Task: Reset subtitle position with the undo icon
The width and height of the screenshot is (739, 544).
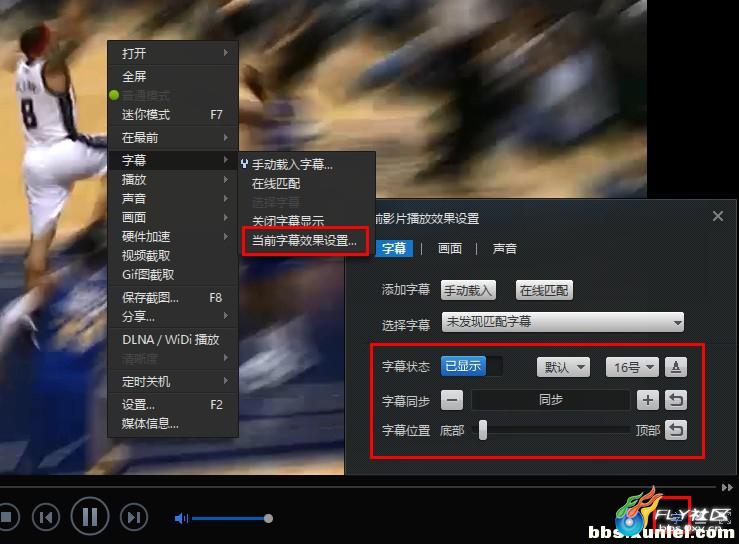Action: click(x=676, y=430)
